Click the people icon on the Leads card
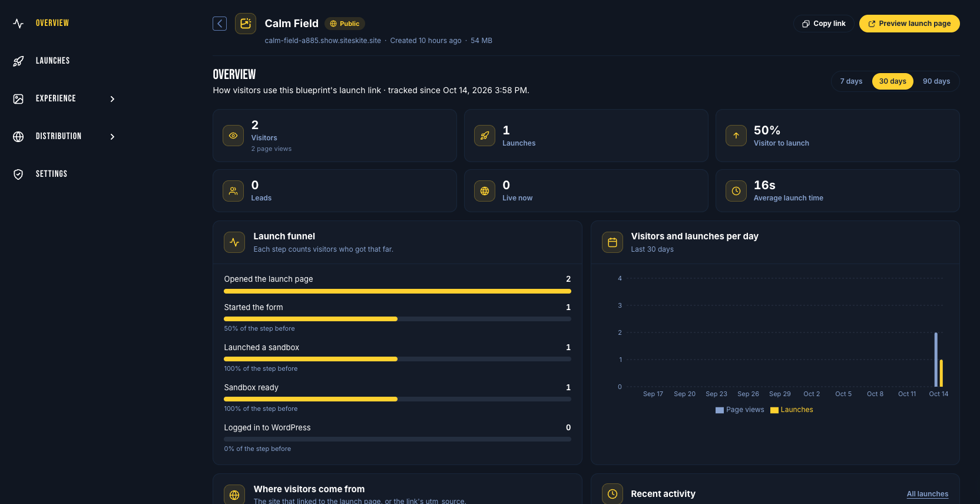Viewport: 980px width, 504px height. (x=233, y=191)
